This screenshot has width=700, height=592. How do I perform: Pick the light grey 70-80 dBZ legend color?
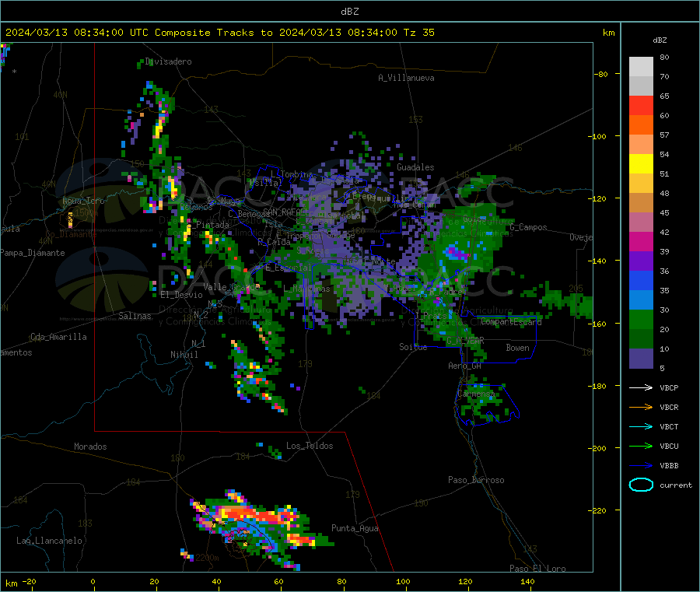pos(641,67)
